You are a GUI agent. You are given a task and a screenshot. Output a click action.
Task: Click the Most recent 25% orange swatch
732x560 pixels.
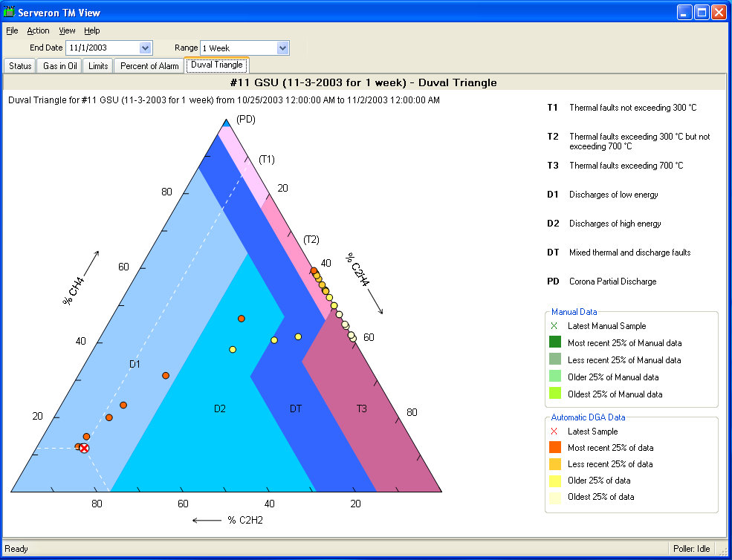(555, 448)
